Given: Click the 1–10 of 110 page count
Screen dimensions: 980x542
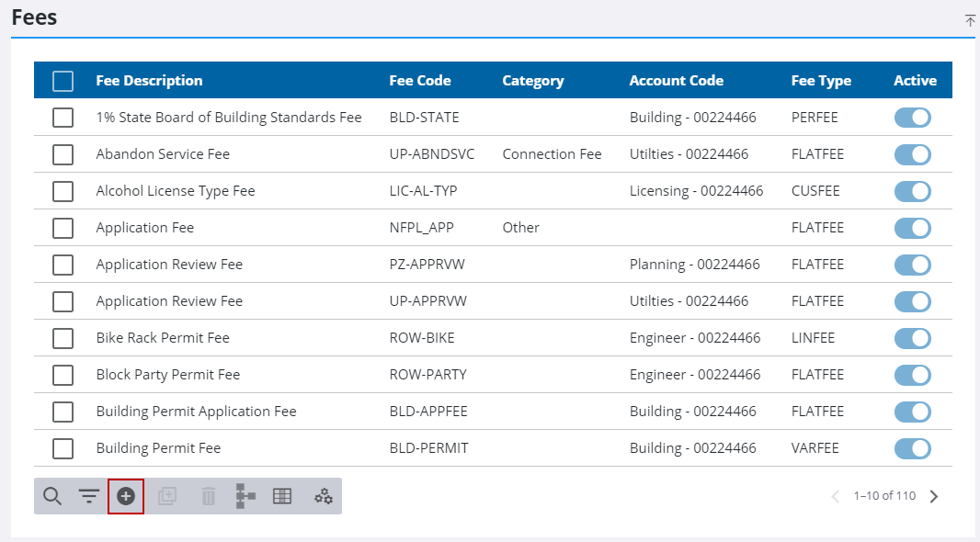Looking at the screenshot, I should pyautogui.click(x=884, y=496).
